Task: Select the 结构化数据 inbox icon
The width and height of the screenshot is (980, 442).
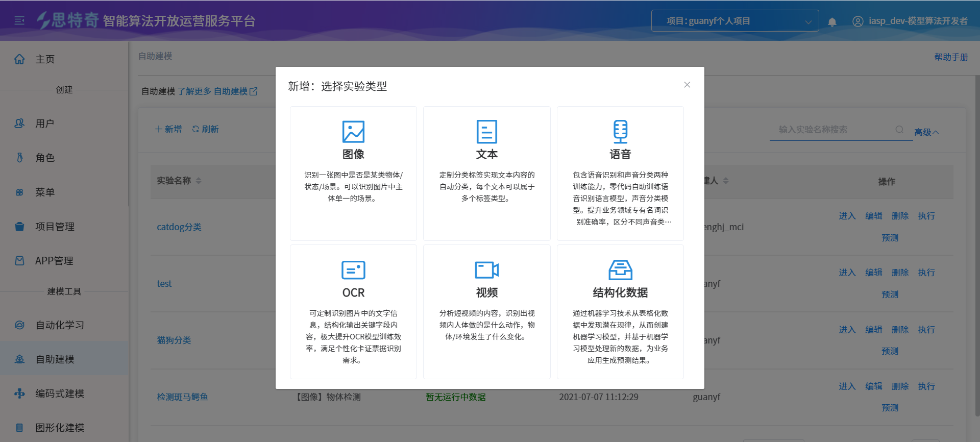Action: point(620,270)
